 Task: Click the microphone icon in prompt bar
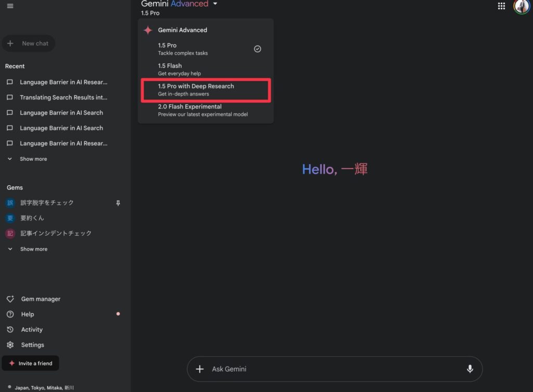[469, 369]
